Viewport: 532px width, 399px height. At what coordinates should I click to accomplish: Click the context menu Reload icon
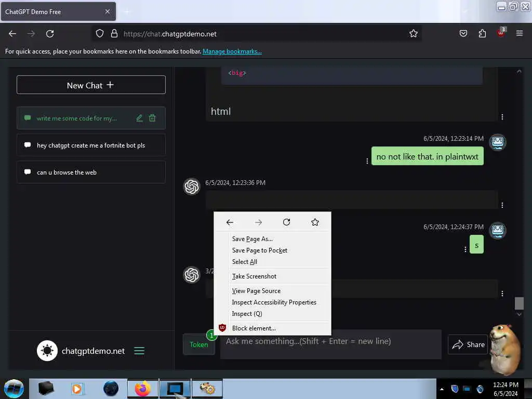click(287, 222)
